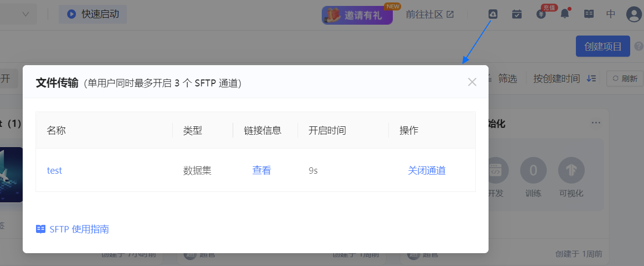Expand the top-left dropdown chevron
This screenshot has width=644, height=266.
coord(26,14)
